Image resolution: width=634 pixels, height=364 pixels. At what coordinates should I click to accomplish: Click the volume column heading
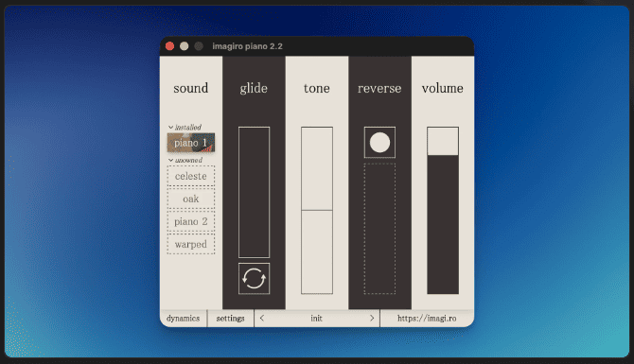(442, 88)
